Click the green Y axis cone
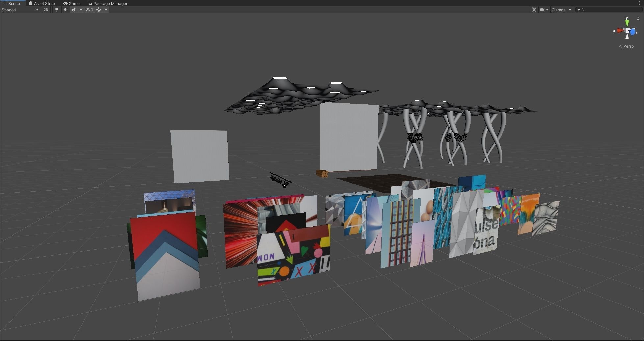644x341 pixels. (x=627, y=23)
